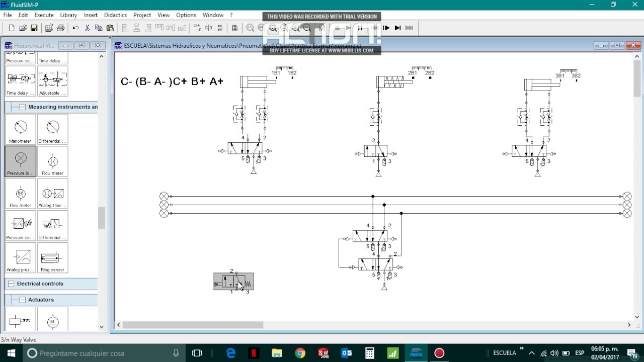Select the motor actuator symbol in library

point(53,319)
